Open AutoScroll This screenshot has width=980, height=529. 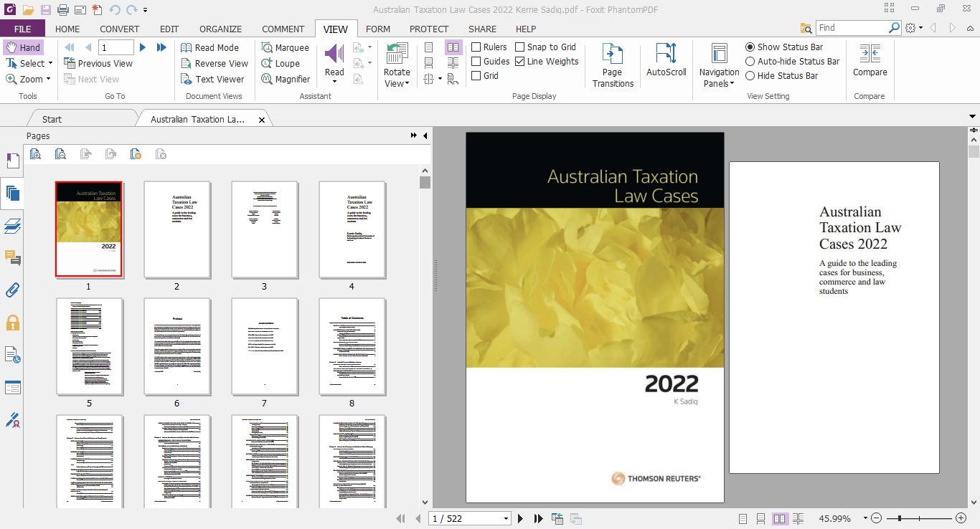click(x=666, y=59)
